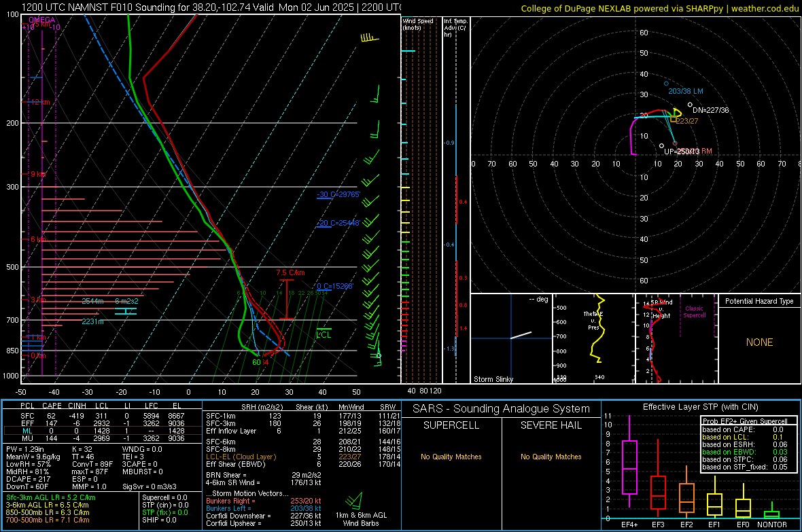This screenshot has height=532, width=802.
Task: Click the Potential Hazard Type header
Action: click(x=759, y=301)
